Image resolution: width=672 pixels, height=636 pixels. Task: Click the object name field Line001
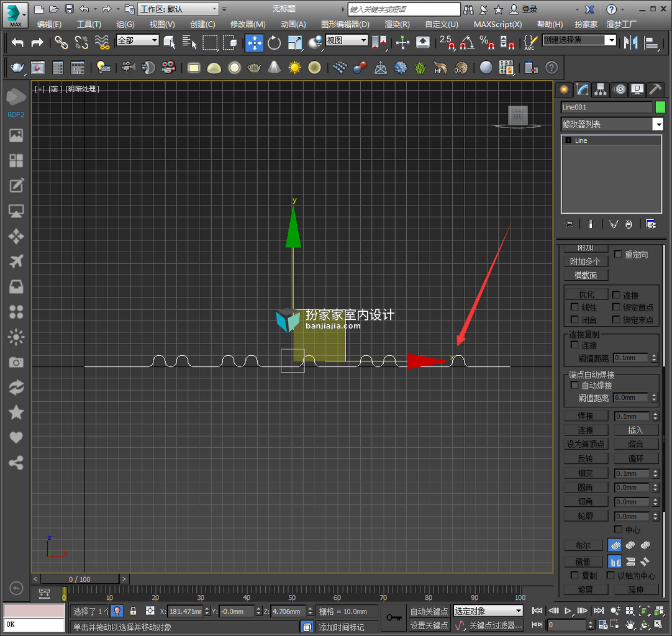[x=606, y=107]
